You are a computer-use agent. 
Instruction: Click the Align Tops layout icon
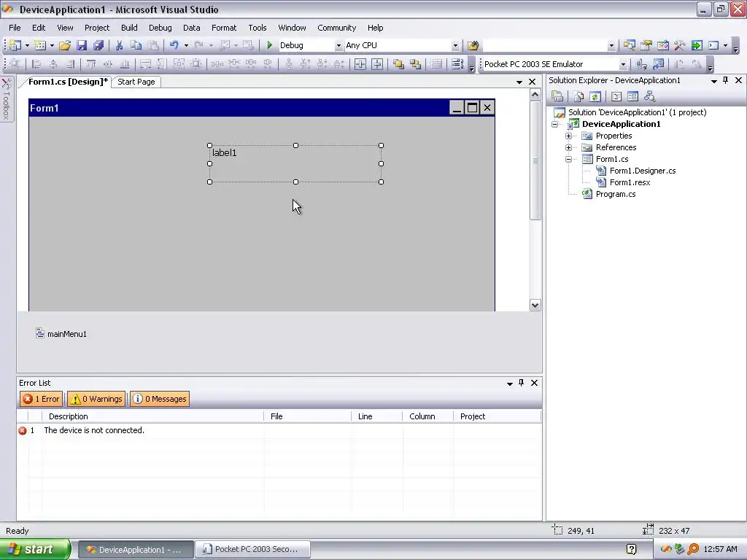coord(91,64)
